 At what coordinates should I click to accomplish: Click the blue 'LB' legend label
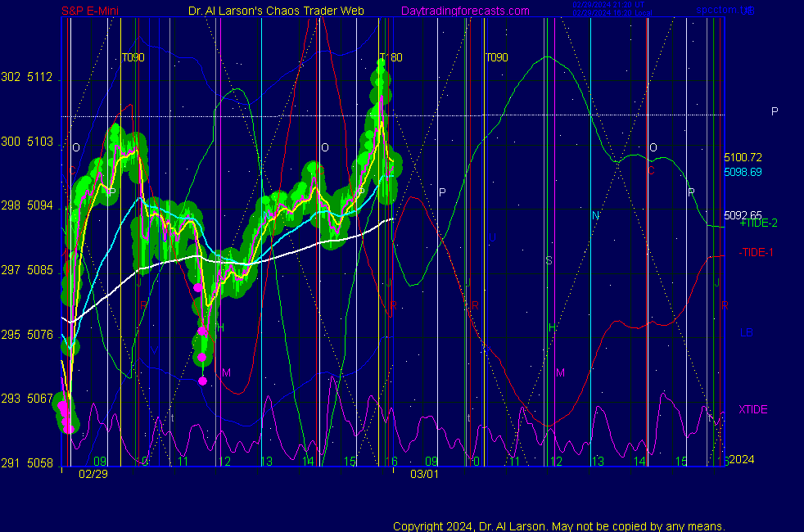tap(746, 332)
